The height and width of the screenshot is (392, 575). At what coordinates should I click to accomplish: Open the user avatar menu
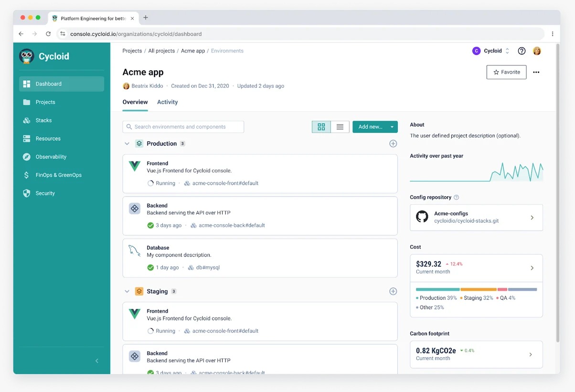pyautogui.click(x=537, y=51)
